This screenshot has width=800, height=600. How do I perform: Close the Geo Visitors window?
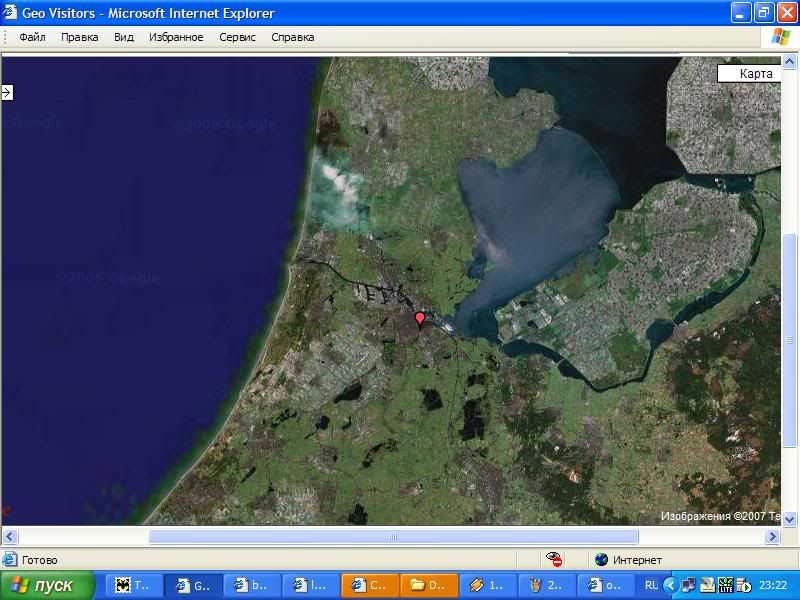(x=787, y=13)
